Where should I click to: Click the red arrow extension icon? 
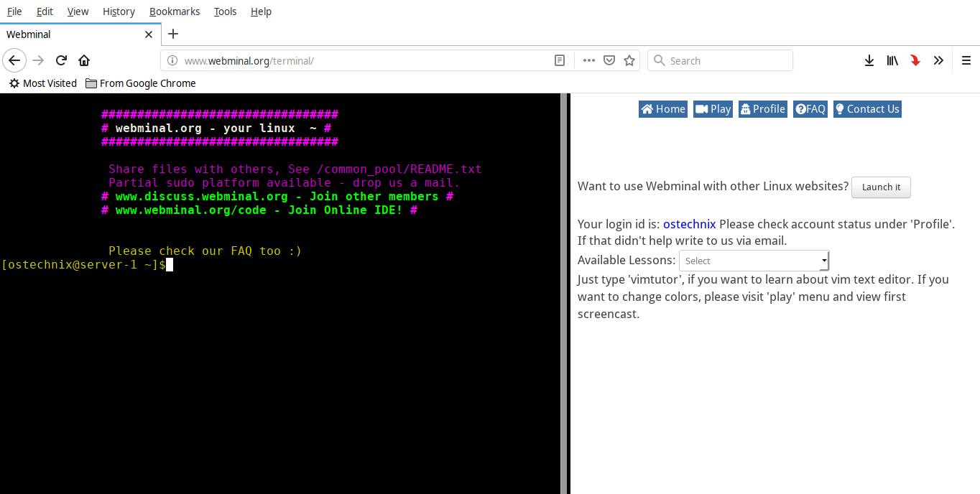pos(915,60)
